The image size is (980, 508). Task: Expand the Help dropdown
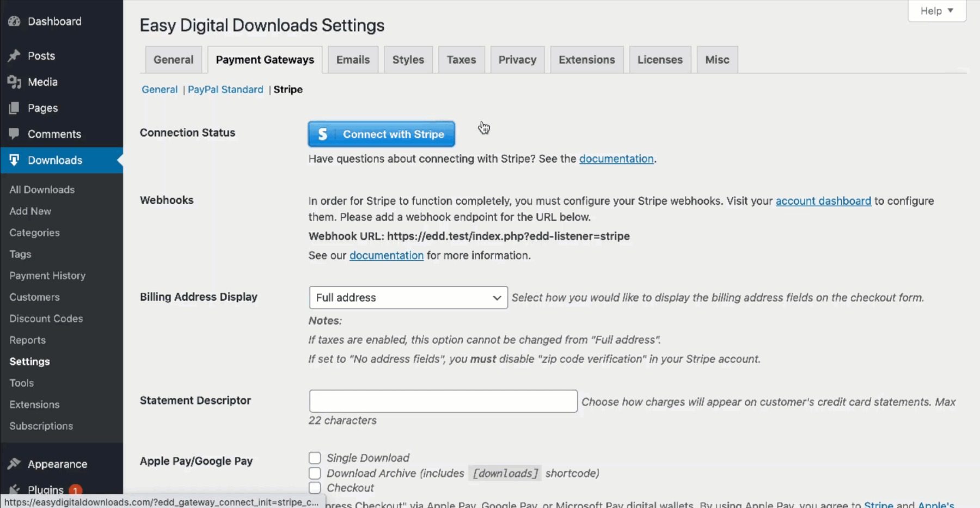click(936, 10)
